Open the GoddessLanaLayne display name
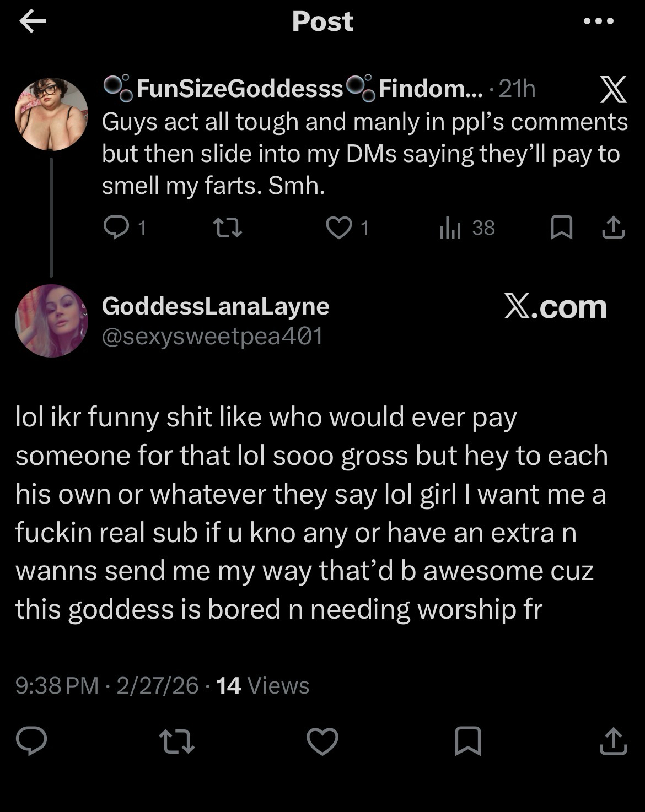Viewport: 645px width, 812px height. (216, 306)
